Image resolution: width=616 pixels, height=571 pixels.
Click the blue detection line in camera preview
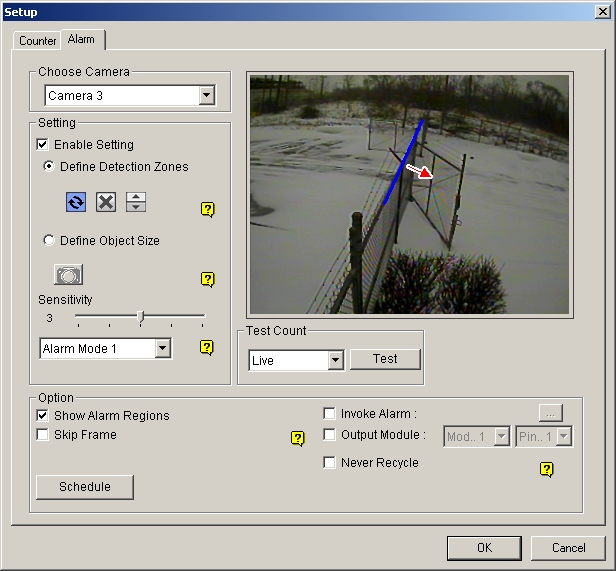click(403, 162)
